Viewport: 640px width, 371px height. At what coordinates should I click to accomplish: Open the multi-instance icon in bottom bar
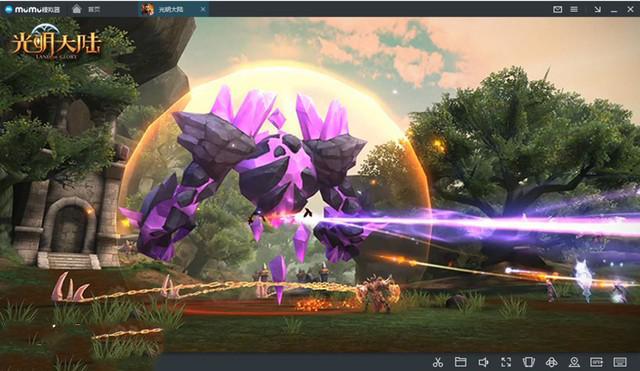tap(551, 362)
